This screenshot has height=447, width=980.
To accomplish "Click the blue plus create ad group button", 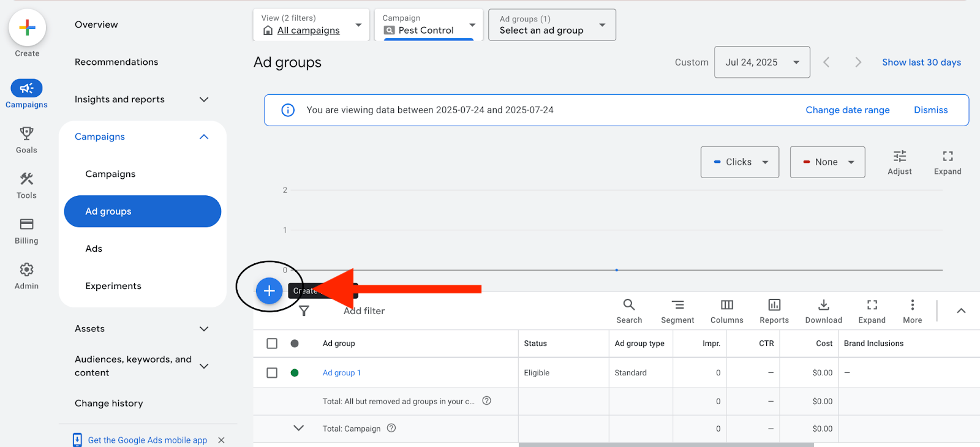I will 269,291.
